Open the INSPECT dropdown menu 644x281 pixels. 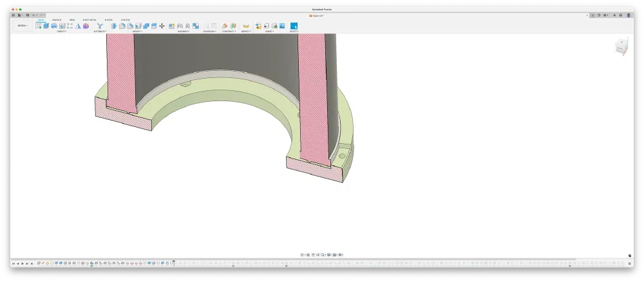click(246, 31)
